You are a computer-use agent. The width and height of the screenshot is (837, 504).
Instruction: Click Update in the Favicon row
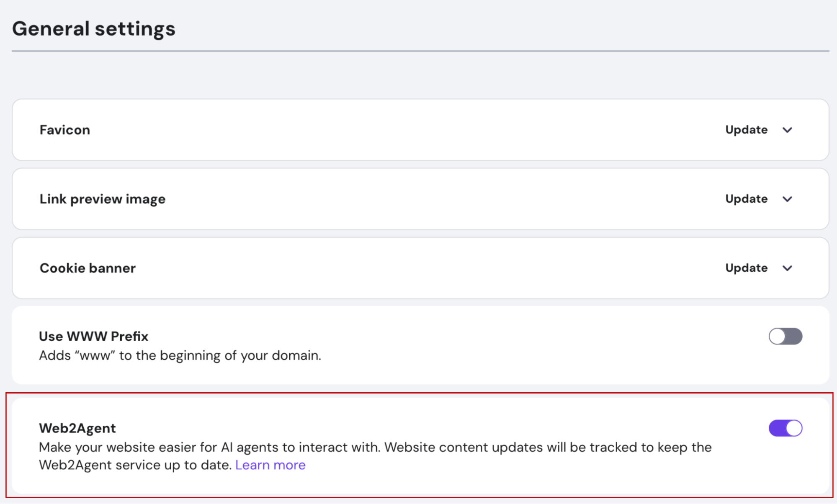(x=746, y=130)
